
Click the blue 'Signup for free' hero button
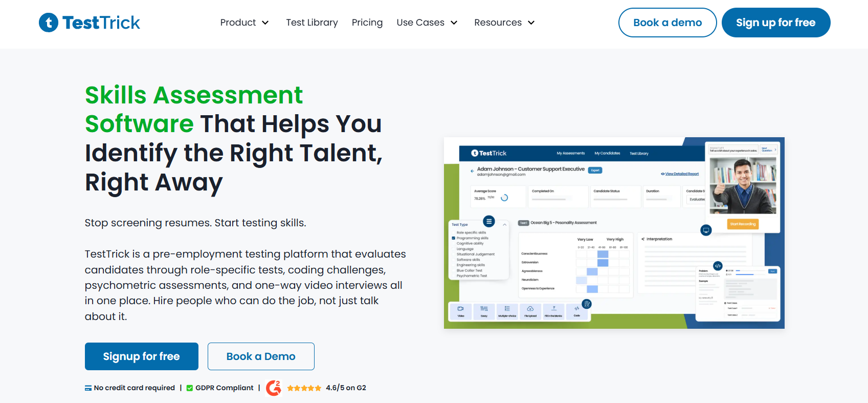coord(142,356)
